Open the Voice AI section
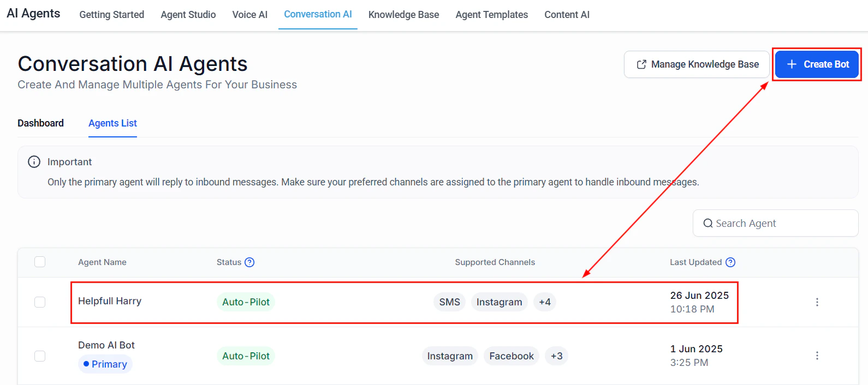868x385 pixels. (249, 15)
